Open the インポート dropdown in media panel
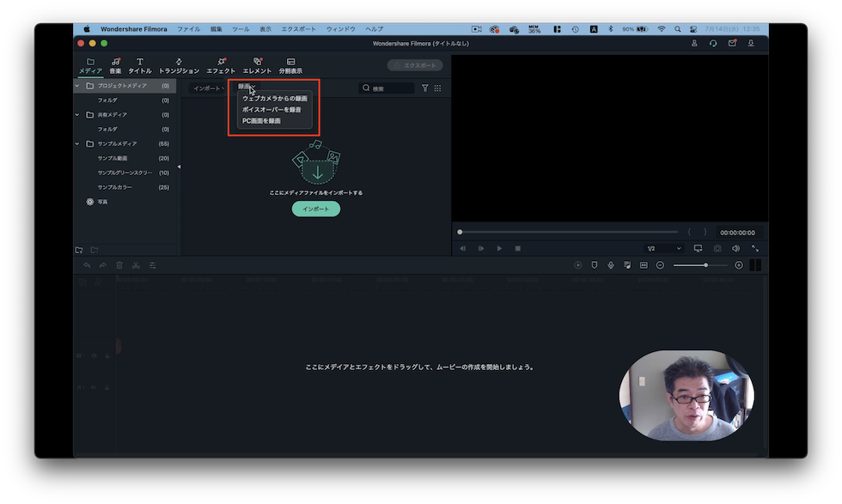The width and height of the screenshot is (842, 504). point(209,88)
